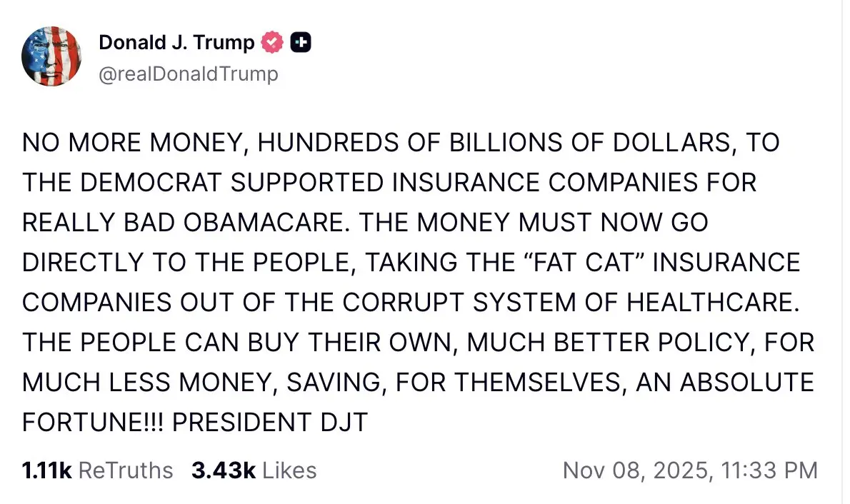This screenshot has height=504, width=850.
Task: Click the PRESIDENT DJT signature text
Action: pyautogui.click(x=270, y=422)
